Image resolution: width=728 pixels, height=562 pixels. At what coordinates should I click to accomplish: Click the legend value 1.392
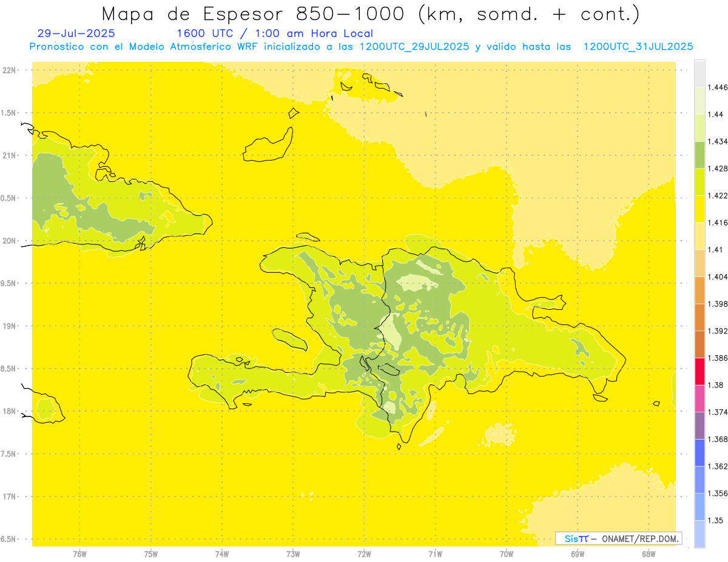(718, 331)
